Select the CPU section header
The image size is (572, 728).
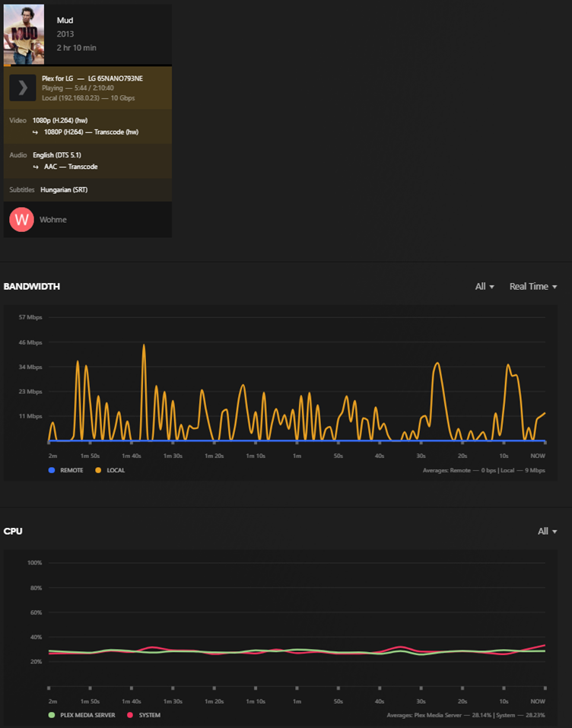tap(14, 531)
